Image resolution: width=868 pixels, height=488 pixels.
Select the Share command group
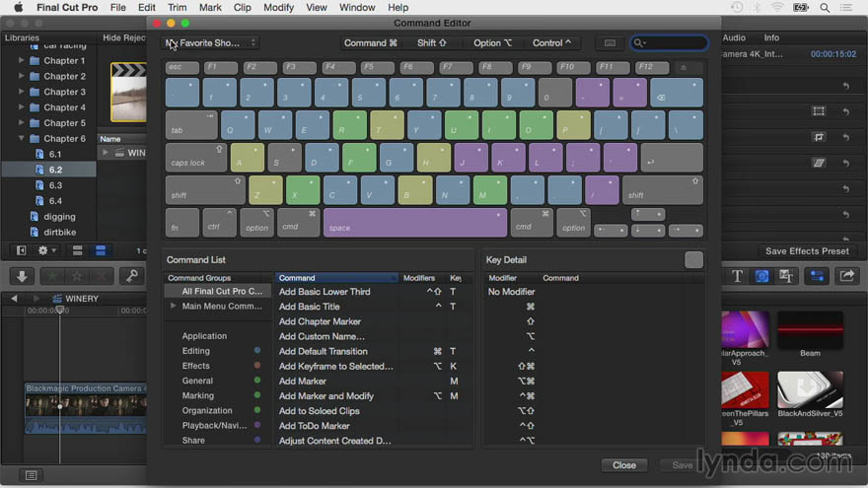point(193,441)
